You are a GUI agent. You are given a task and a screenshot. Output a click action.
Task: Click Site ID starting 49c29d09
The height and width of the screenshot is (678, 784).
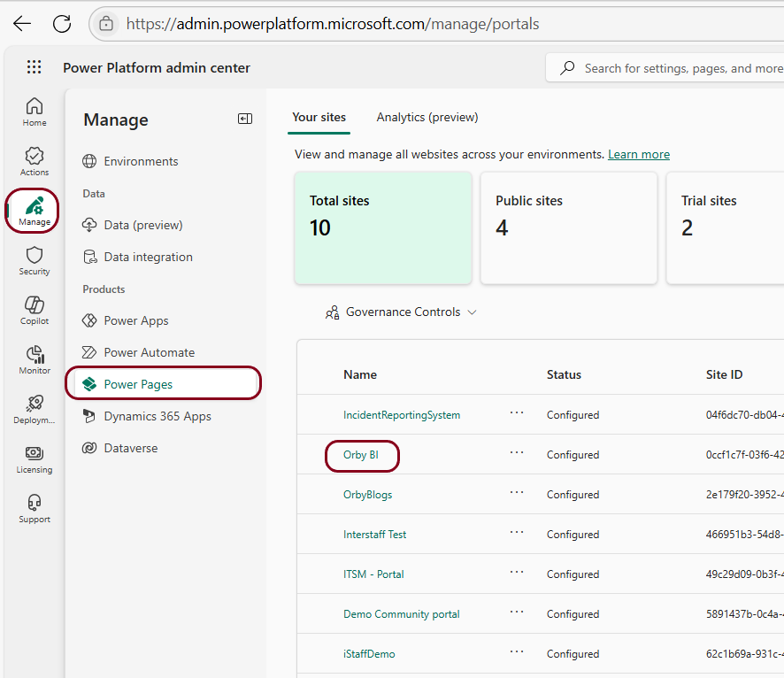pos(744,574)
